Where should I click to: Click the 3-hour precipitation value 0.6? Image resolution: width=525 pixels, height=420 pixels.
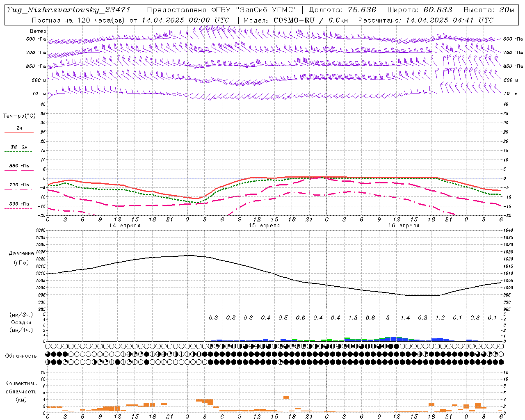click(301, 318)
